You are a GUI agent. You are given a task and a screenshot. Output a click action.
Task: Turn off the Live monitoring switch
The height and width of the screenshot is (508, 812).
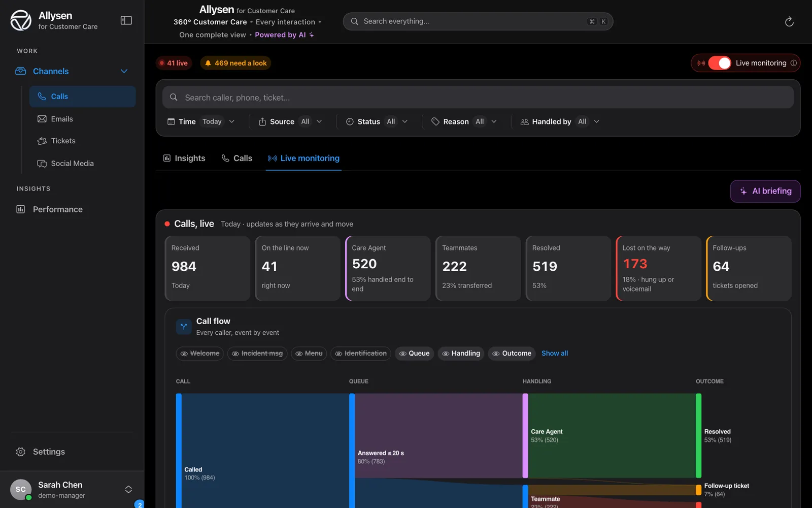720,63
